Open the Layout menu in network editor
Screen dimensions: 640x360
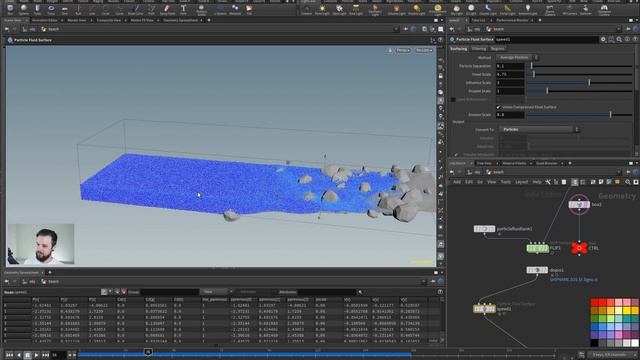(x=521, y=182)
